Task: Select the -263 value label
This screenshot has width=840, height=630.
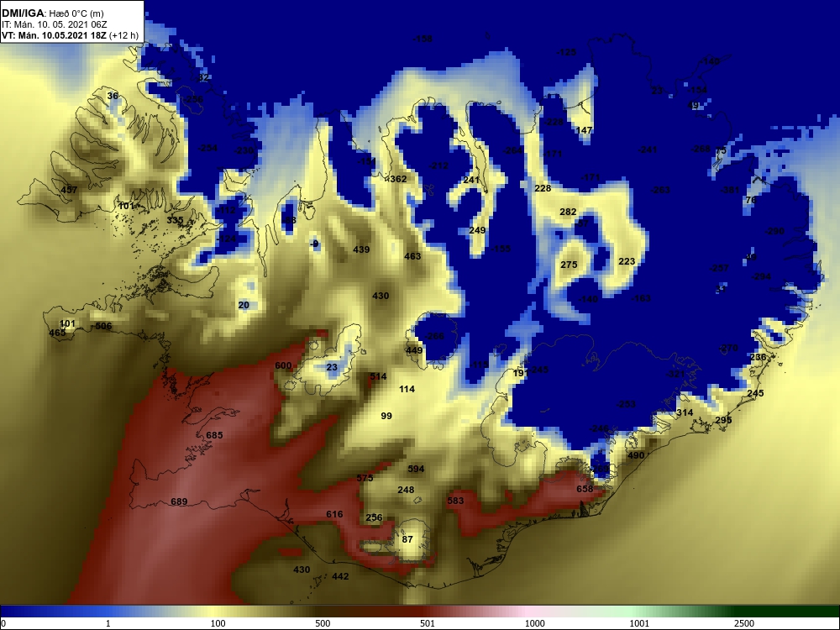Action: point(660,190)
